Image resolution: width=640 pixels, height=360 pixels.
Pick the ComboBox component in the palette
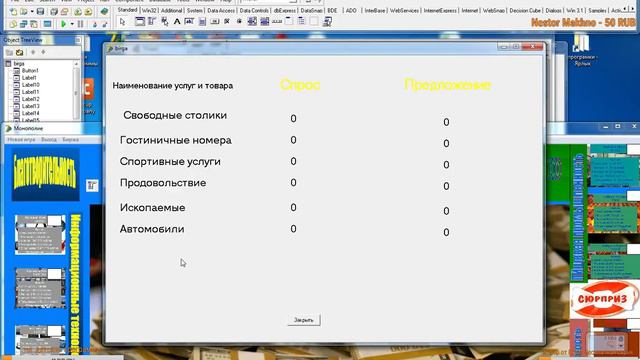(264, 21)
